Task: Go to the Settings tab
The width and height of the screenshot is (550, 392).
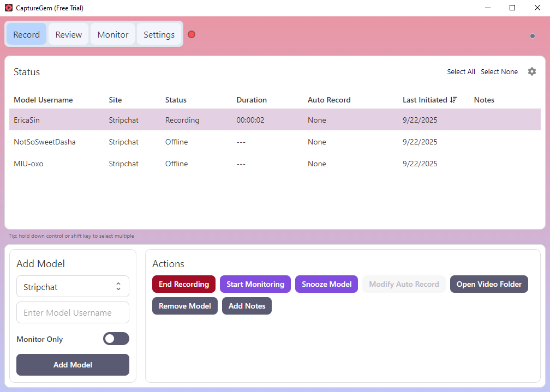Action: point(159,34)
